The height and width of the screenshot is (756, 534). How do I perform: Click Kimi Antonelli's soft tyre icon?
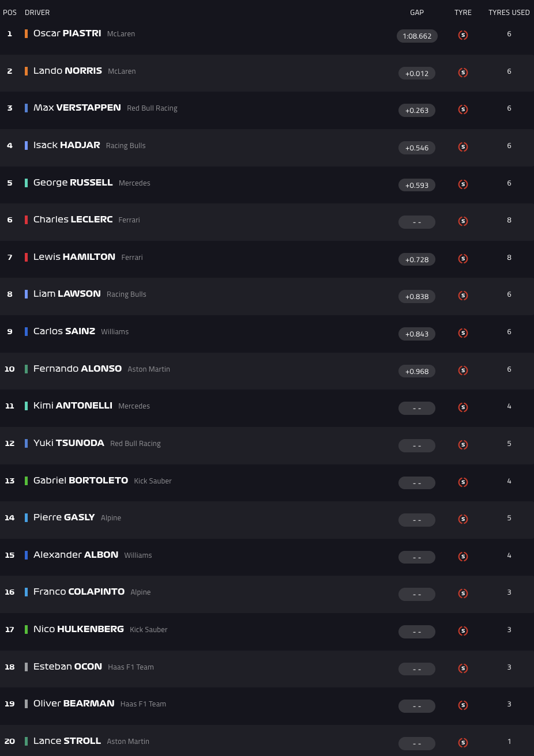point(462,407)
